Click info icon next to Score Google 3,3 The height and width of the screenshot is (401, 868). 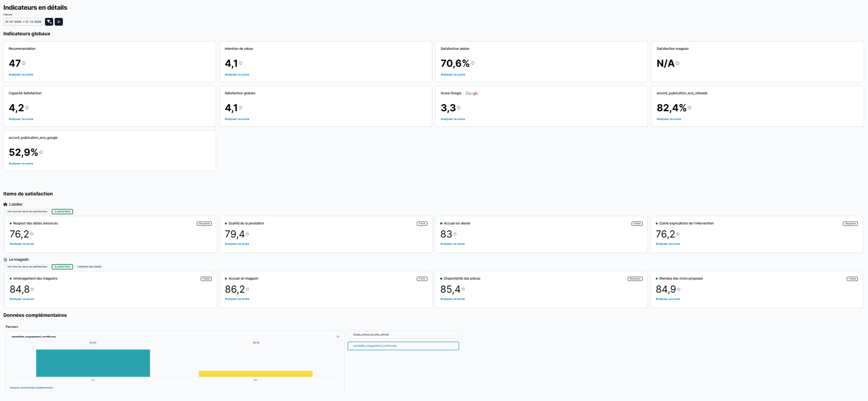click(x=459, y=108)
